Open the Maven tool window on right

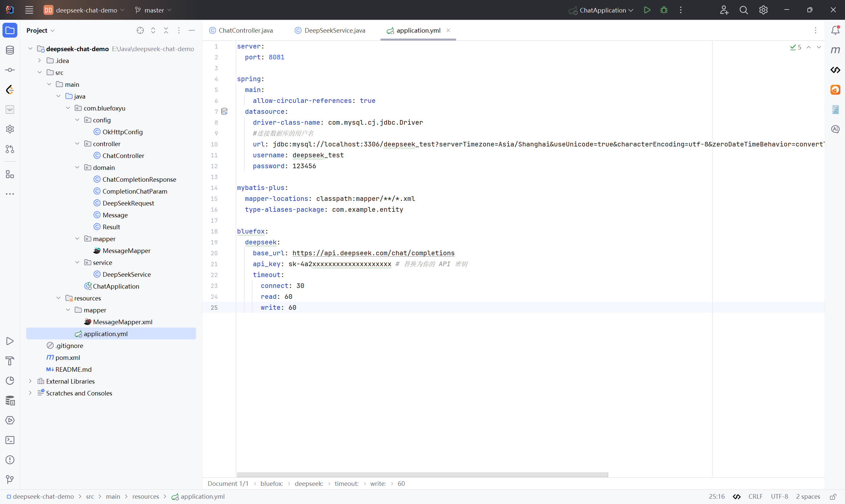pyautogui.click(x=835, y=50)
